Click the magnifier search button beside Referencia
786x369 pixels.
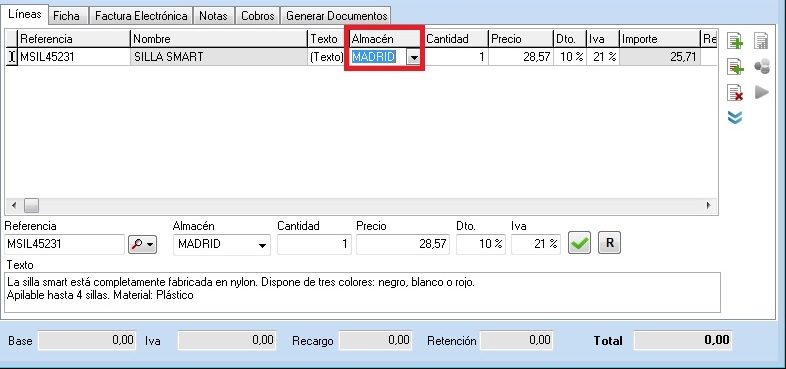(x=142, y=244)
